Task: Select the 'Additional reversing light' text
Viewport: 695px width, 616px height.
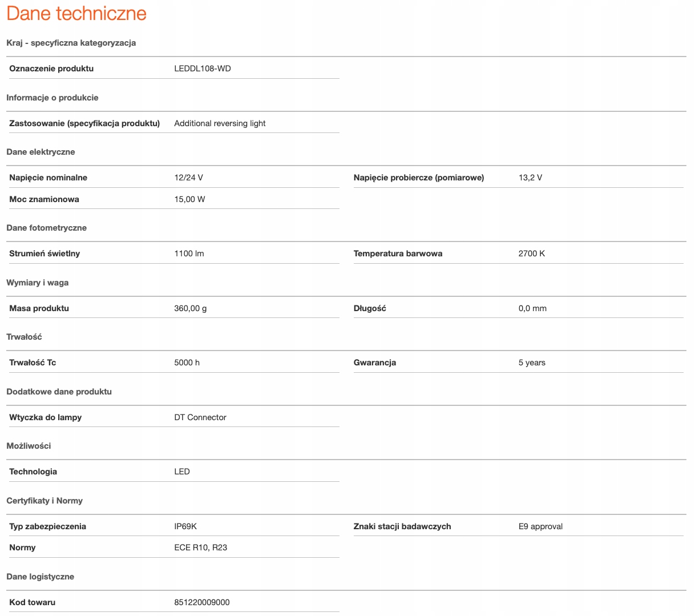Action: tap(220, 123)
